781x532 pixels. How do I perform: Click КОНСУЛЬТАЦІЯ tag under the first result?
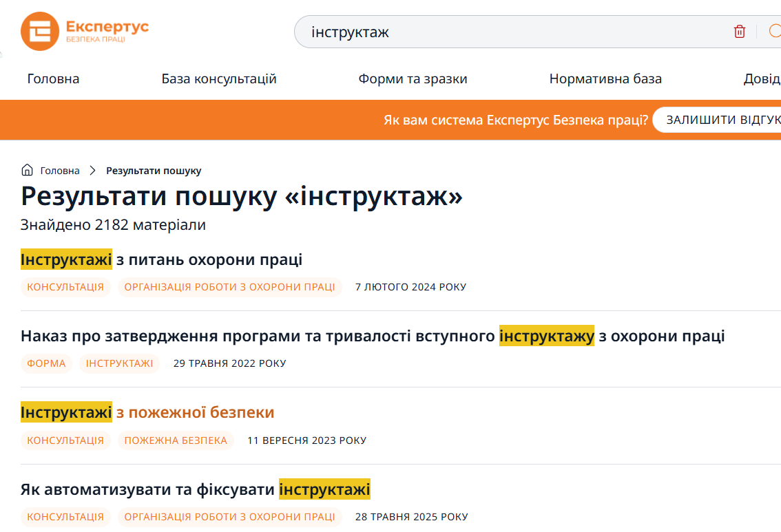click(x=65, y=287)
